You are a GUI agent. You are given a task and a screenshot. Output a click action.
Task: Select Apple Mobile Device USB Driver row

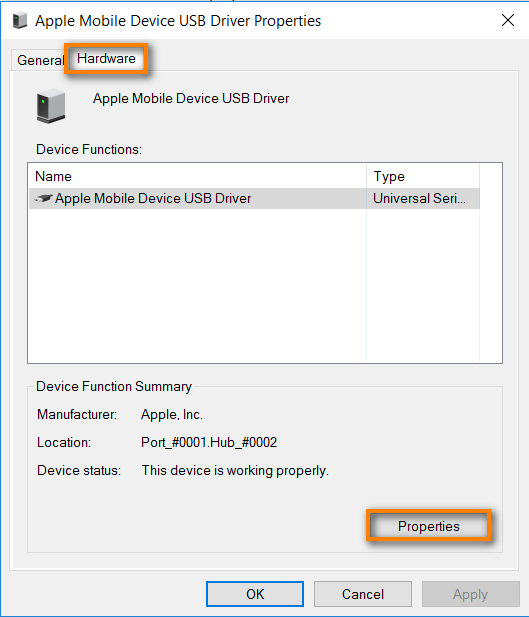click(254, 198)
